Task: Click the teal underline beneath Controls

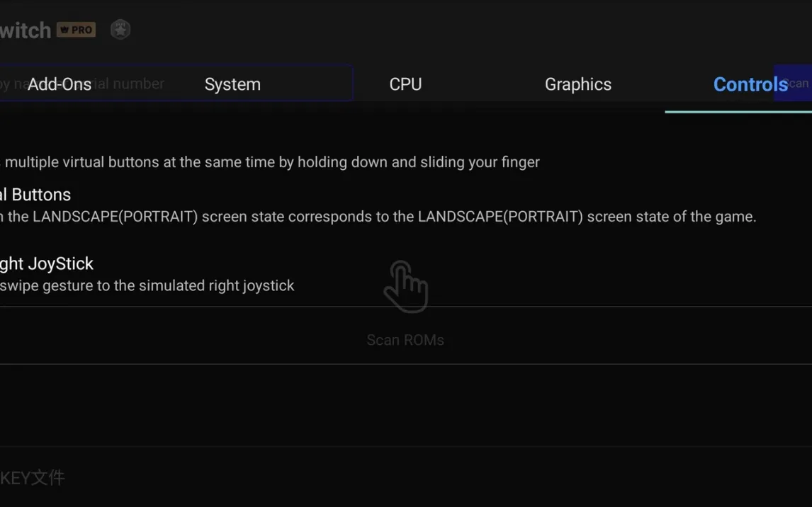Action: click(x=738, y=111)
